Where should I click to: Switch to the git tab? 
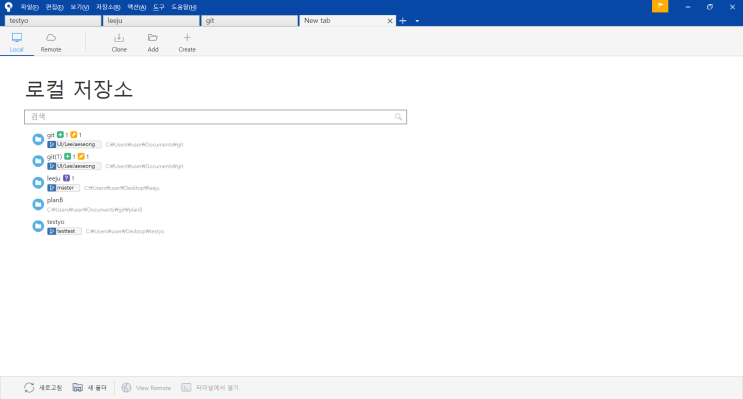click(x=250, y=21)
